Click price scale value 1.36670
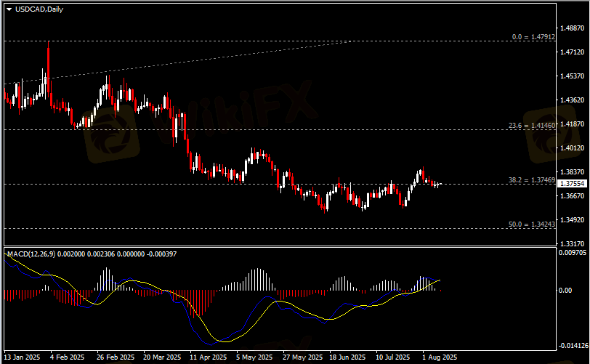This screenshot has height=364, width=590. pyautogui.click(x=572, y=195)
